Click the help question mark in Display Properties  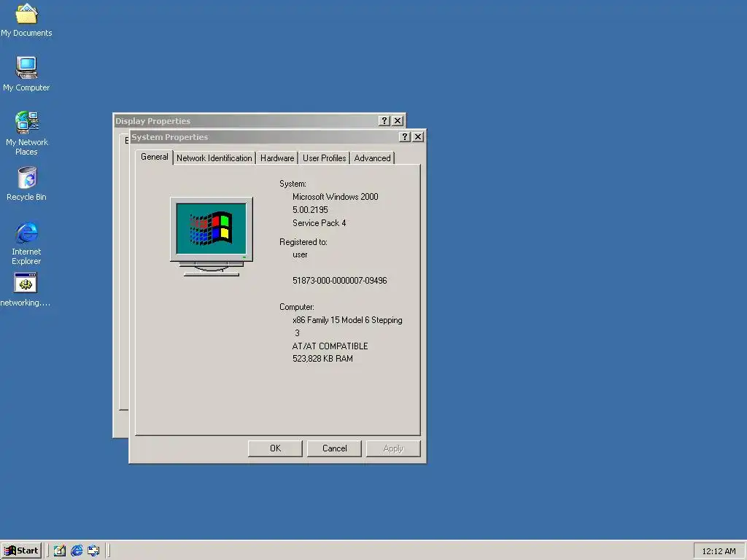click(x=384, y=121)
